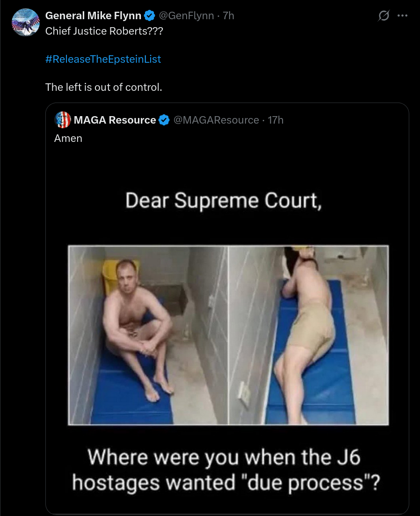Click the 'Dear Supreme Court,' meme heading
This screenshot has width=420, height=516.
[x=224, y=200]
